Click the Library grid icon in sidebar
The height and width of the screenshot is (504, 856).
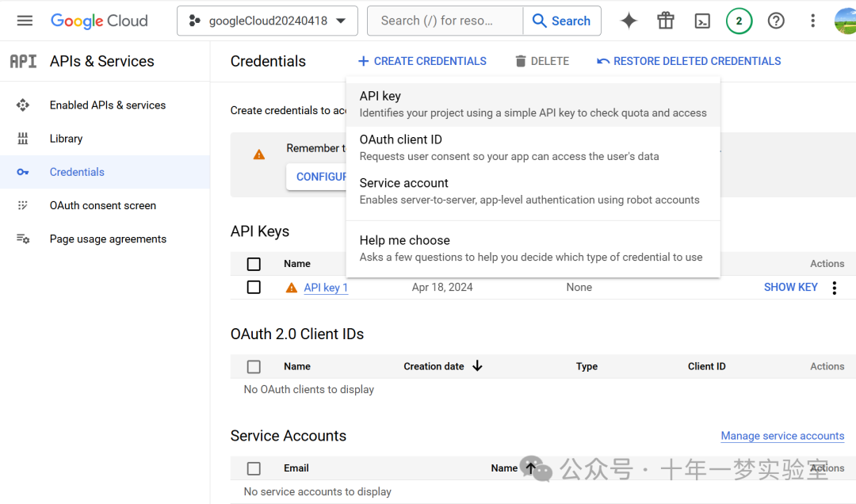(x=22, y=139)
